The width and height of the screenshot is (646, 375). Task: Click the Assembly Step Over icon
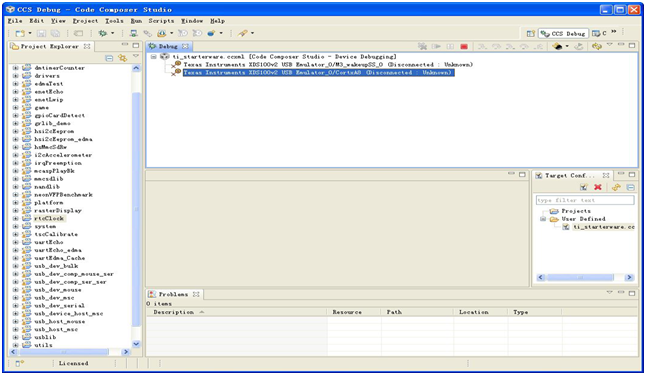[x=524, y=47]
